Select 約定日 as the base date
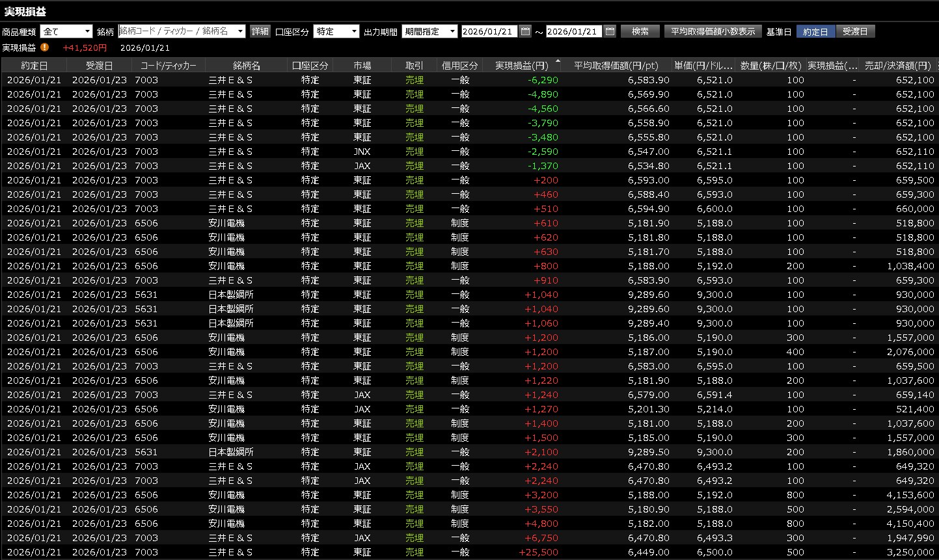Screen dimensions: 939x560 pyautogui.click(x=815, y=31)
